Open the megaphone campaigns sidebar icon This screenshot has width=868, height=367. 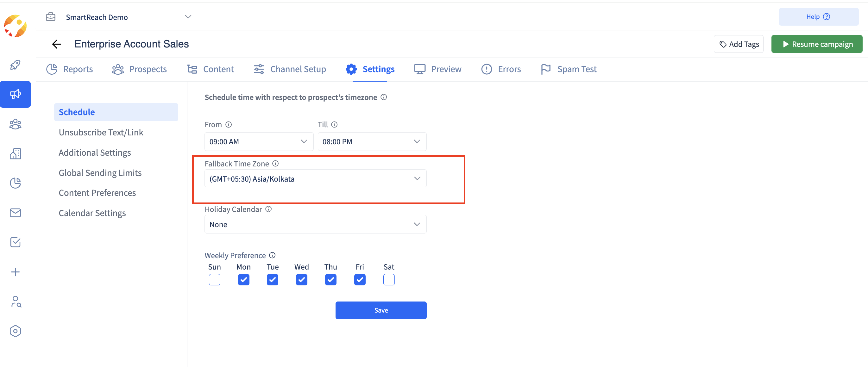[15, 94]
